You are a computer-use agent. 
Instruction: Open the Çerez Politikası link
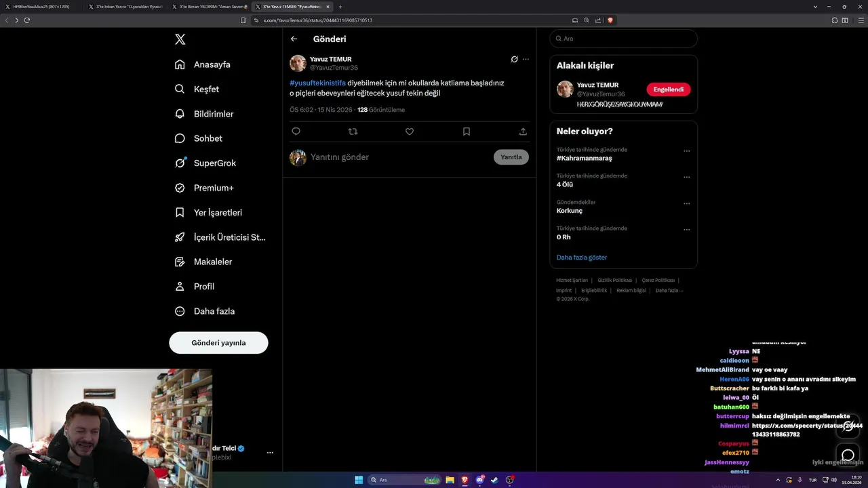(x=658, y=280)
